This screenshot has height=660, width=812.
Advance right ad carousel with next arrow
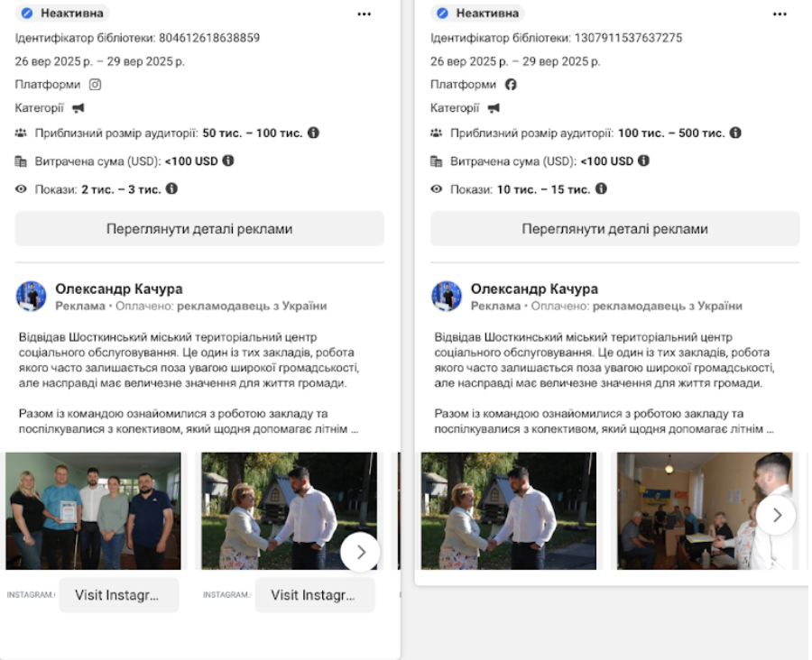(776, 515)
